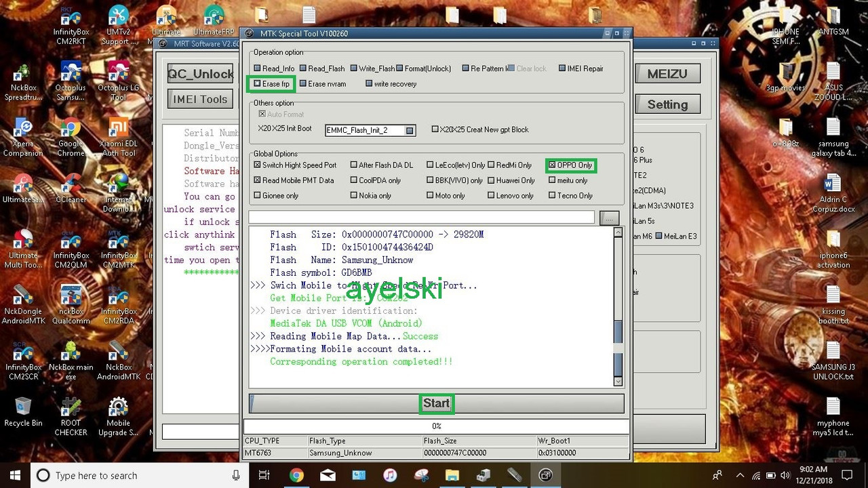Click the Start button in MTK Special Tool
This screenshot has height=488, width=868.
[x=436, y=403]
